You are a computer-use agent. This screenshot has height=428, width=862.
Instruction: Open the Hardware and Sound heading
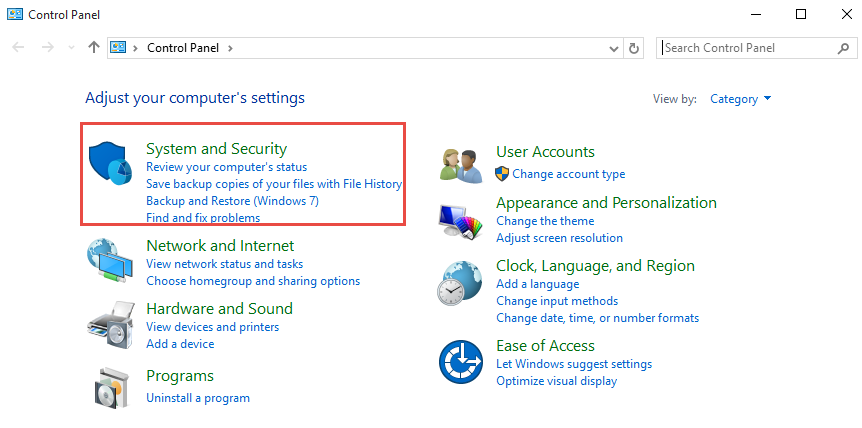[x=219, y=309]
